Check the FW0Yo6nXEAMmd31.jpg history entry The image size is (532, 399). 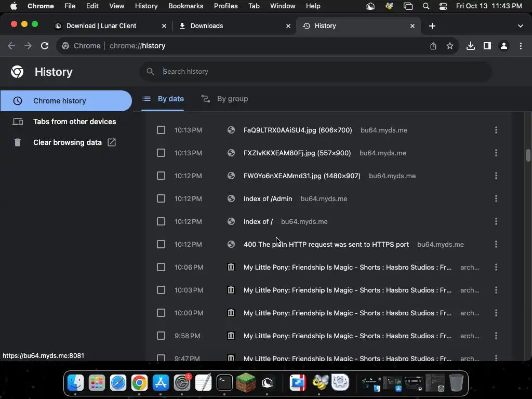tap(161, 176)
